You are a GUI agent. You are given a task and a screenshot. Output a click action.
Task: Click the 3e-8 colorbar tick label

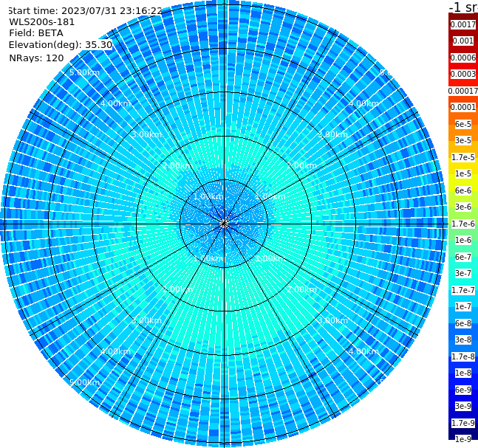[x=463, y=340]
